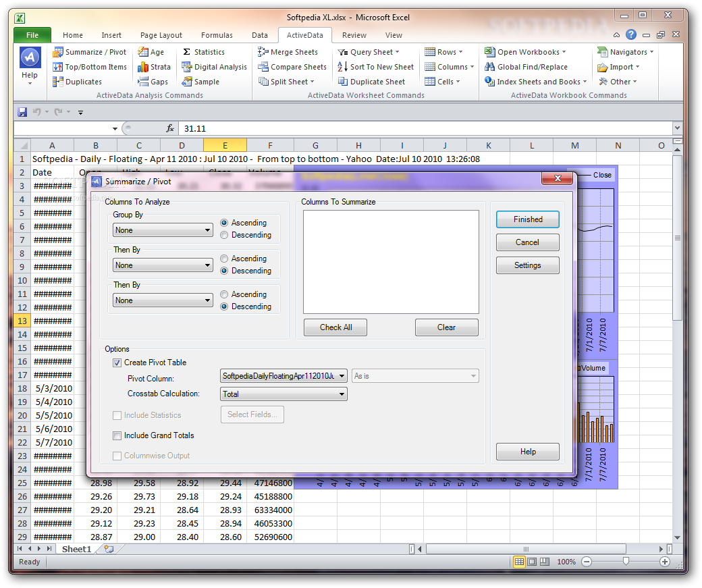702x588 pixels.
Task: Open the Crosstab Calculation dropdown
Action: click(283, 394)
